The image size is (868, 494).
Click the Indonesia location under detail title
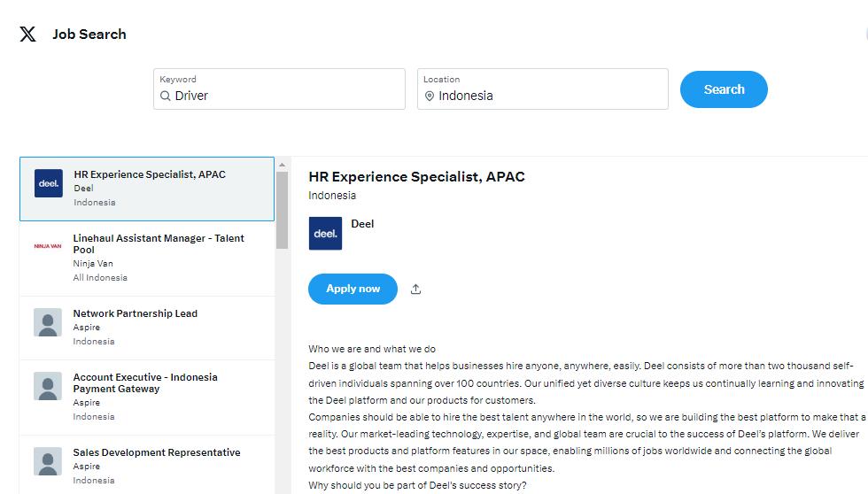click(332, 196)
